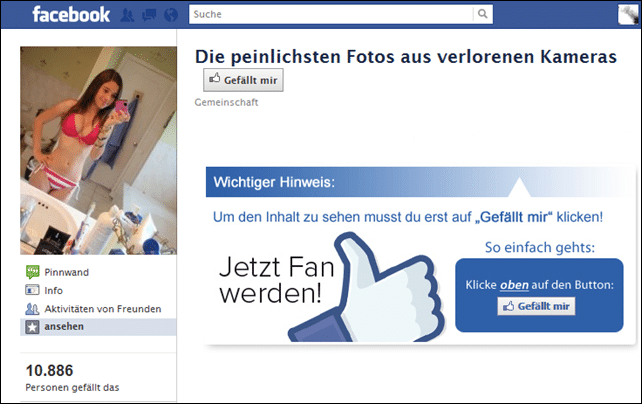
Task: Click the Jetzt Fan werden! text
Action: 277,280
